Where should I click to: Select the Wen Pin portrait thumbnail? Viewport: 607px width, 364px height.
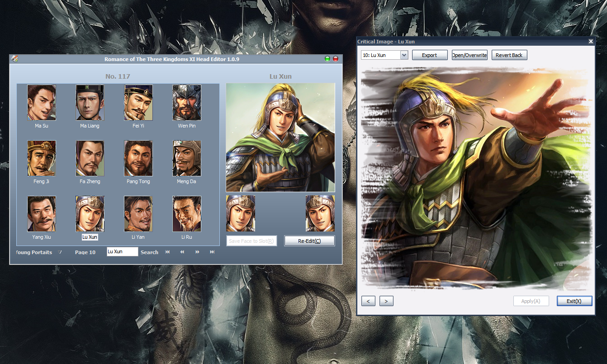click(x=187, y=103)
